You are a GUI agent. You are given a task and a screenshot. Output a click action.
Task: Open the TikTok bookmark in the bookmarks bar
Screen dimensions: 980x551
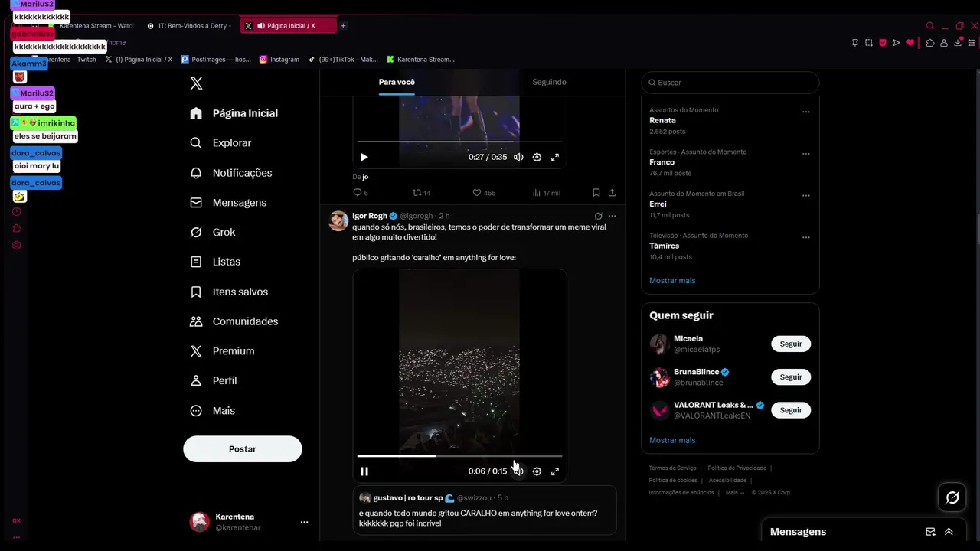(x=343, y=59)
